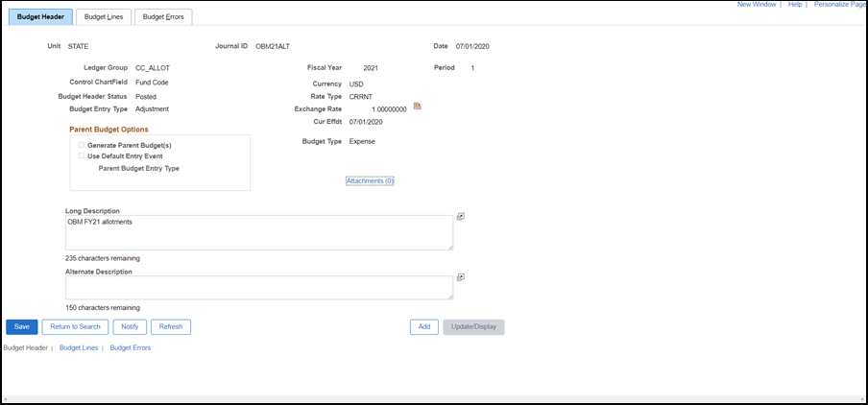Viewport: 868px width, 405px height.
Task: Open the Personalize Page link
Action: click(839, 5)
